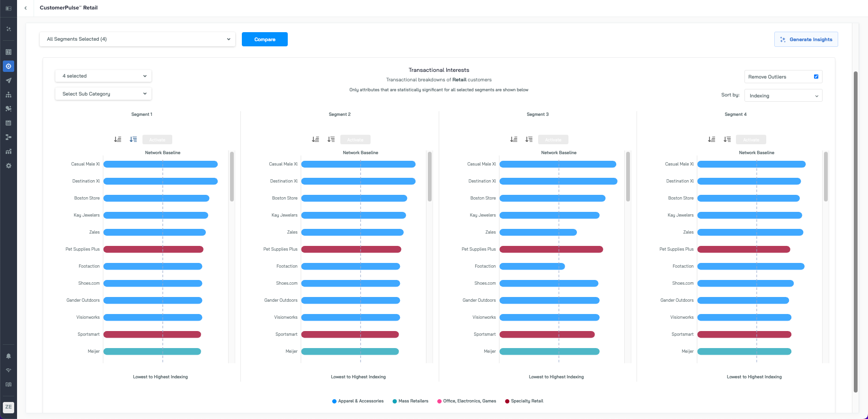868x419 pixels.
Task: Open the Sort by Indexing dropdown
Action: pos(783,96)
